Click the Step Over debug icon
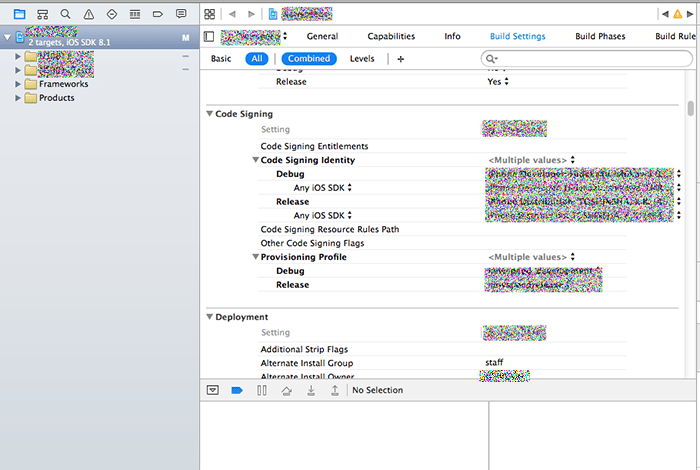Screen dimensions: 700x470 [286, 390]
